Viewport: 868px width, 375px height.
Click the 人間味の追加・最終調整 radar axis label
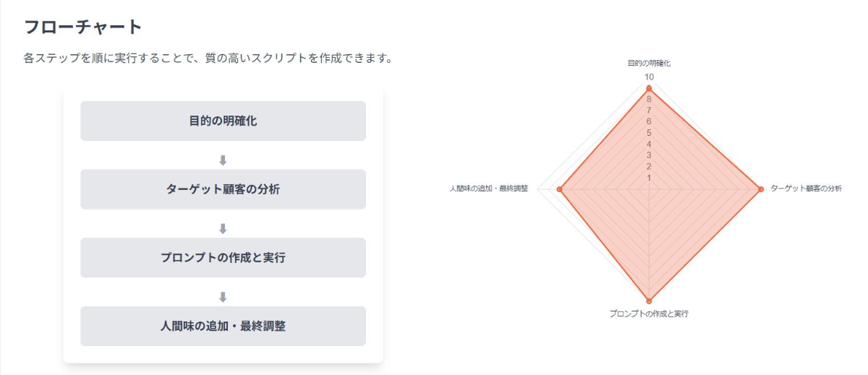(x=489, y=189)
